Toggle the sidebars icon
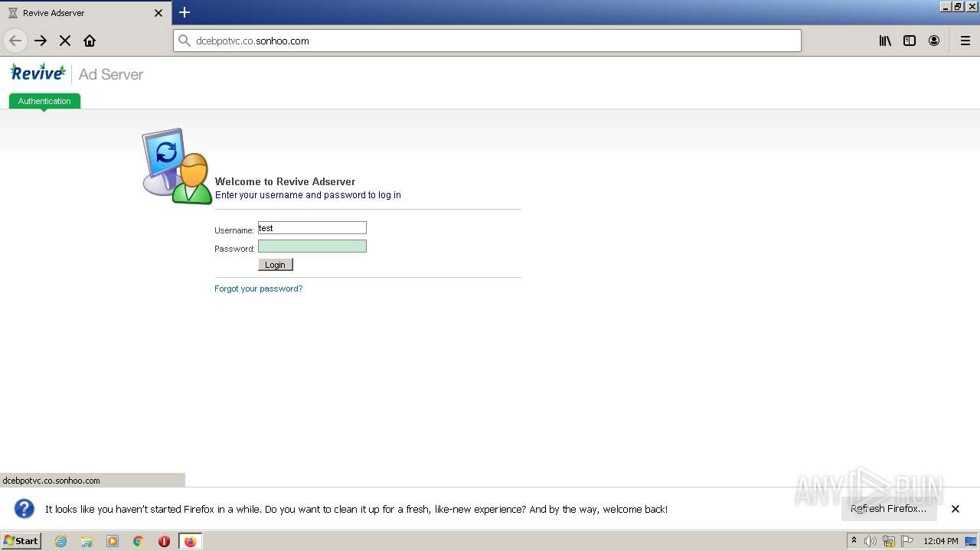 click(910, 41)
